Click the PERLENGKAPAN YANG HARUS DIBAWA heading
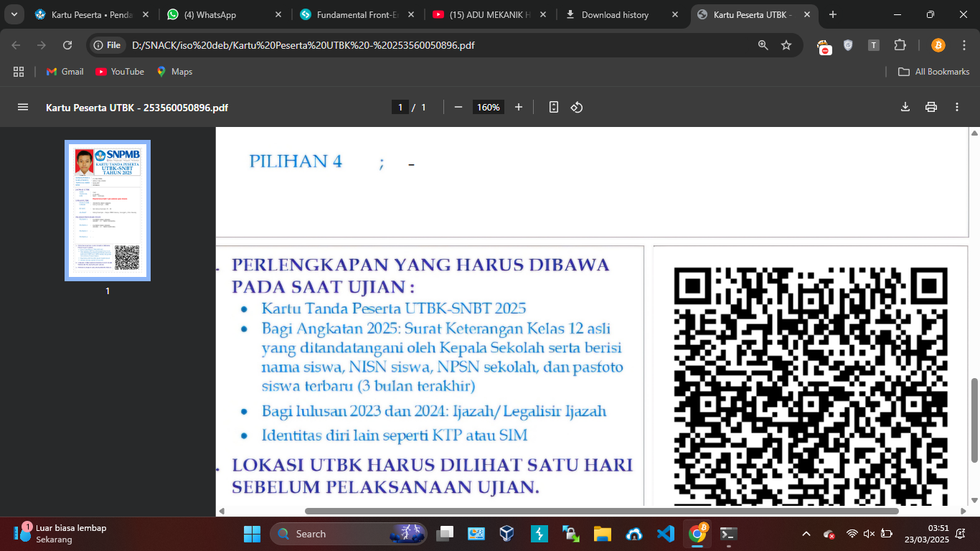Viewport: 980px width, 551px height. [x=420, y=275]
